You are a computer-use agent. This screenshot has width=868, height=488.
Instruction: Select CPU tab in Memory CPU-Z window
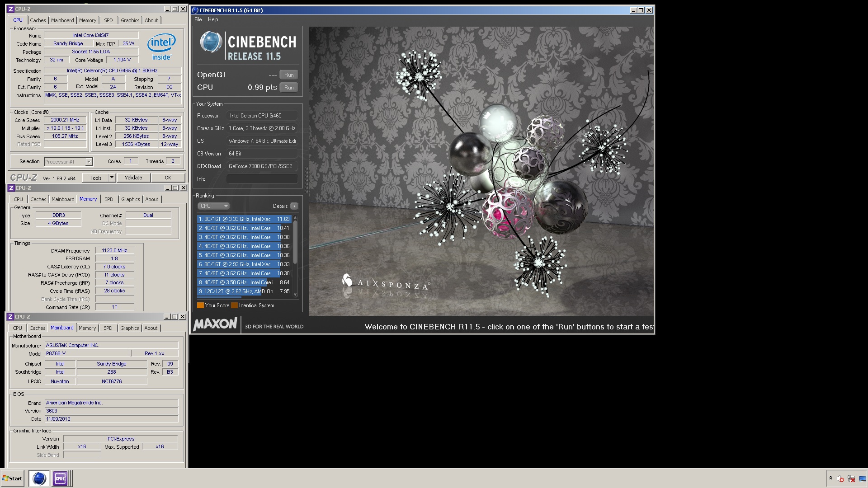tap(18, 199)
